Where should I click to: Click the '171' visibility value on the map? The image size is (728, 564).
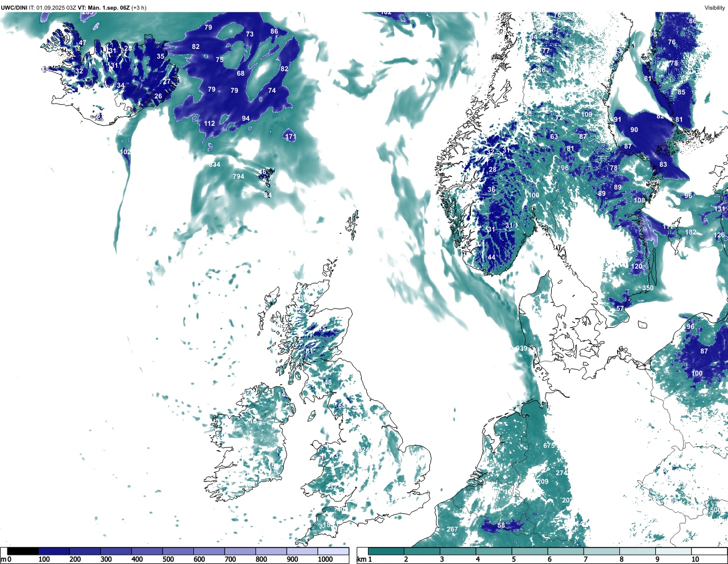tap(291, 137)
